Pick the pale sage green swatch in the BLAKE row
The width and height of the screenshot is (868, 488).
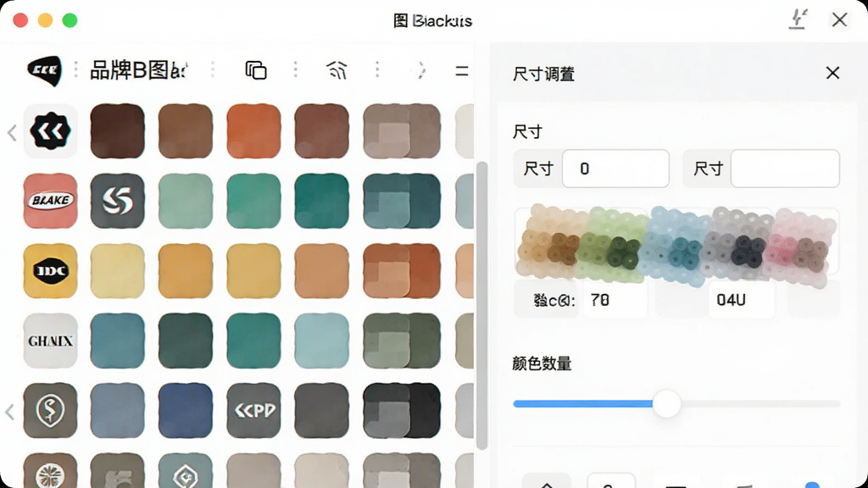(x=186, y=201)
